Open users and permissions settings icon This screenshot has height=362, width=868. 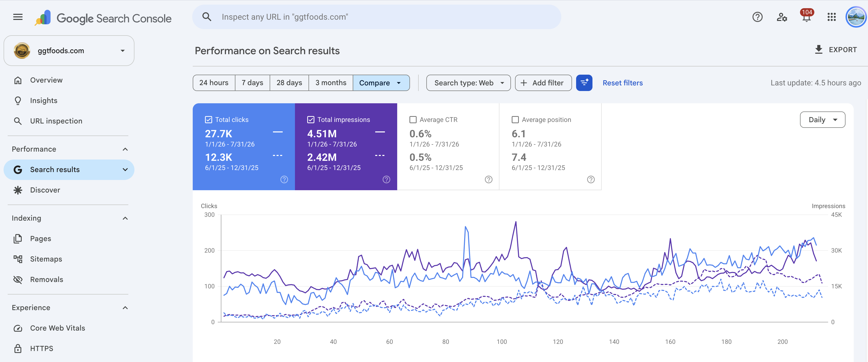[782, 17]
